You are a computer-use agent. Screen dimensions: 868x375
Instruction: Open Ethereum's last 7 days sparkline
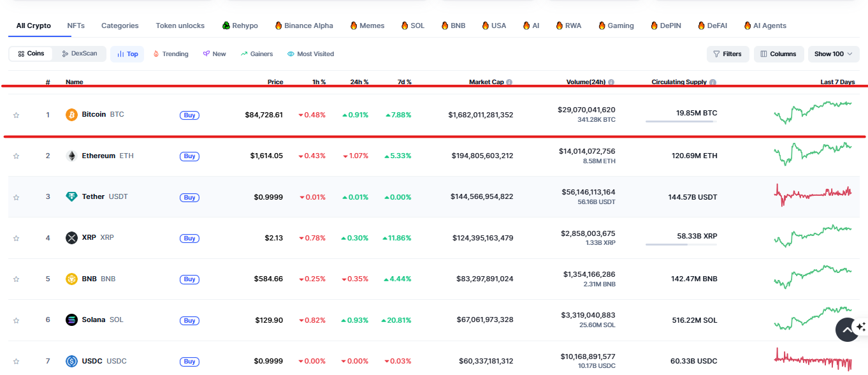(x=813, y=154)
